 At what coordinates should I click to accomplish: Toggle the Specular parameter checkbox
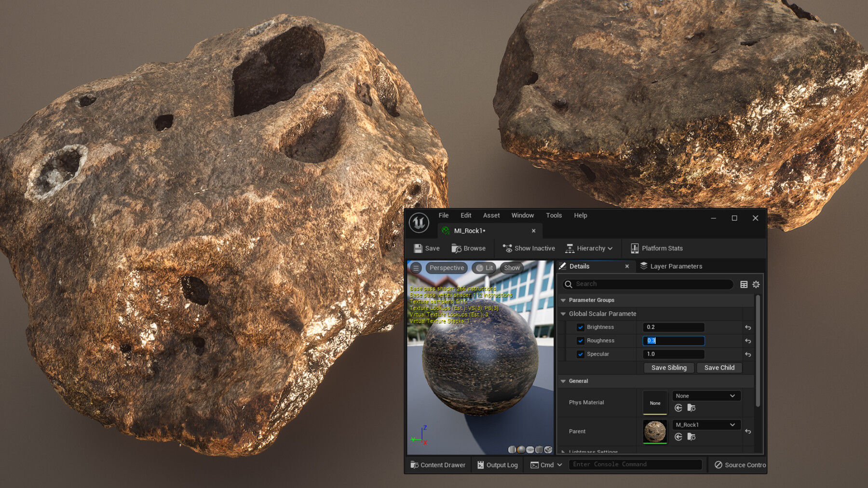pyautogui.click(x=581, y=354)
